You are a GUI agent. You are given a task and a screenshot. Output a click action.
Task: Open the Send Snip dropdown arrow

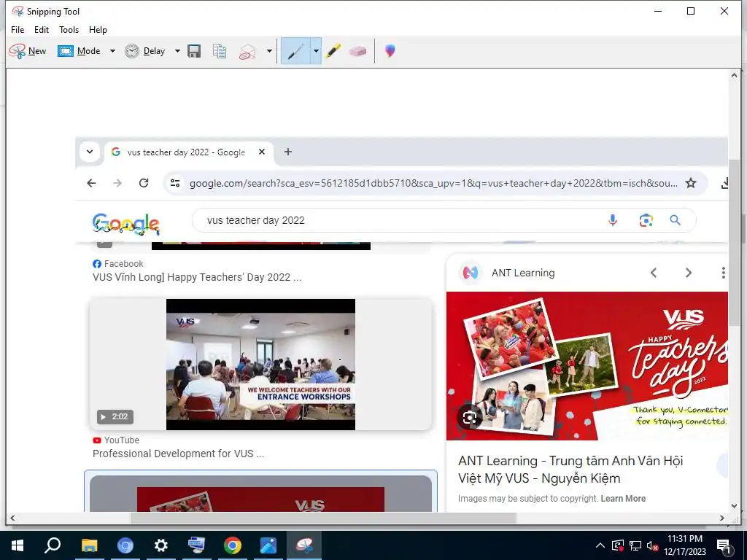[269, 51]
